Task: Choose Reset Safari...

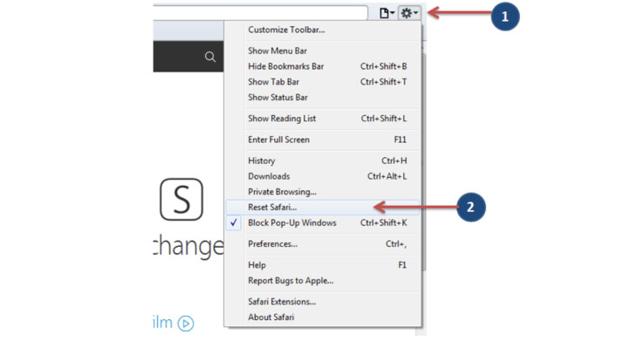Action: 323,208
